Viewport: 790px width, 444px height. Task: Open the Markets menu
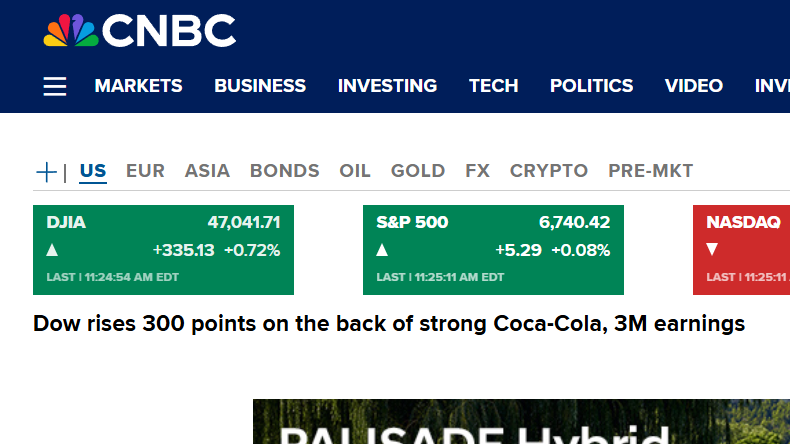point(138,86)
